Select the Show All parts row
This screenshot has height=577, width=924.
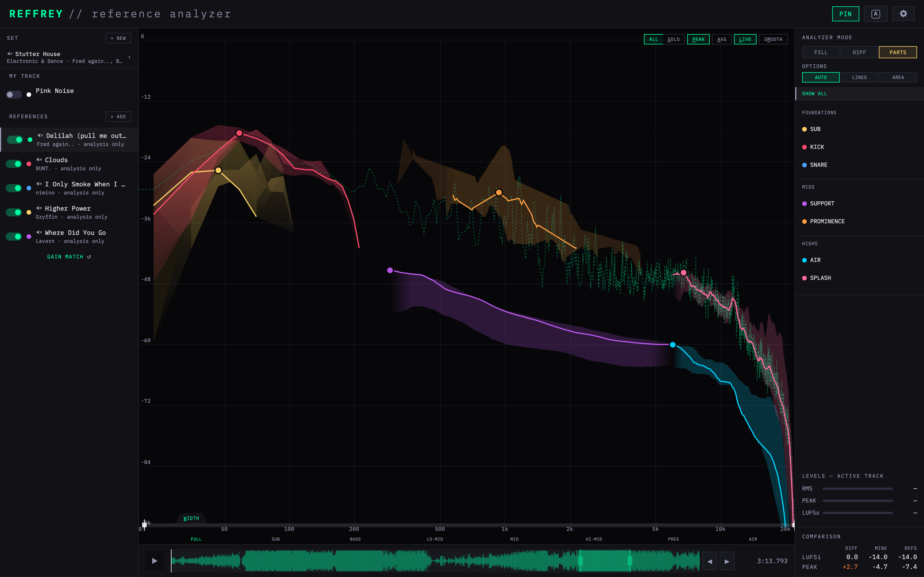tap(860, 93)
